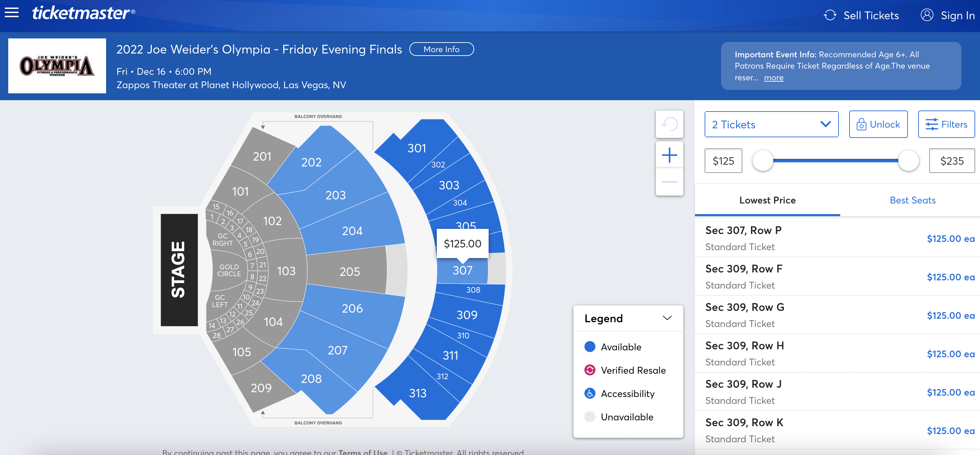Image resolution: width=980 pixels, height=455 pixels.
Task: Collapse the Legend panel
Action: pyautogui.click(x=667, y=318)
